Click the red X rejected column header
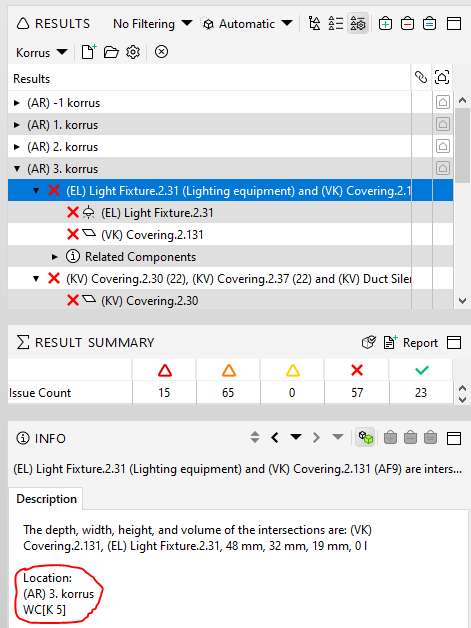Screen dimensions: 471x628 click(x=357, y=370)
